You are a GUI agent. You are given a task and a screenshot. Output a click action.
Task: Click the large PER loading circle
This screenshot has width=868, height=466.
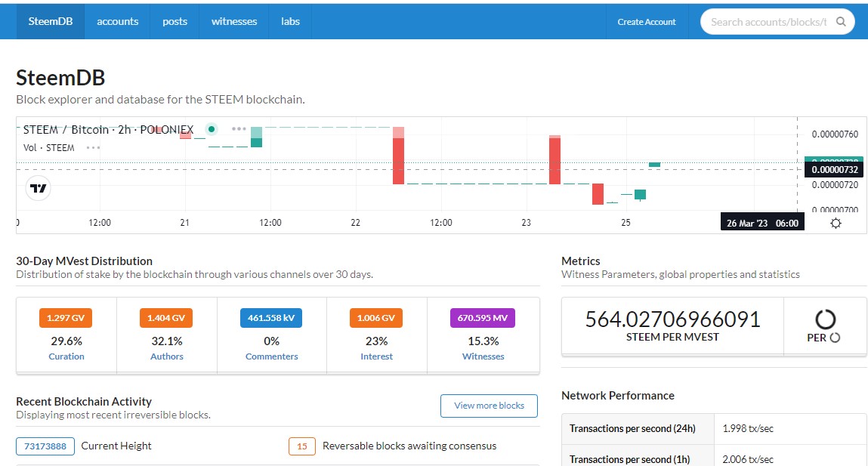826,319
